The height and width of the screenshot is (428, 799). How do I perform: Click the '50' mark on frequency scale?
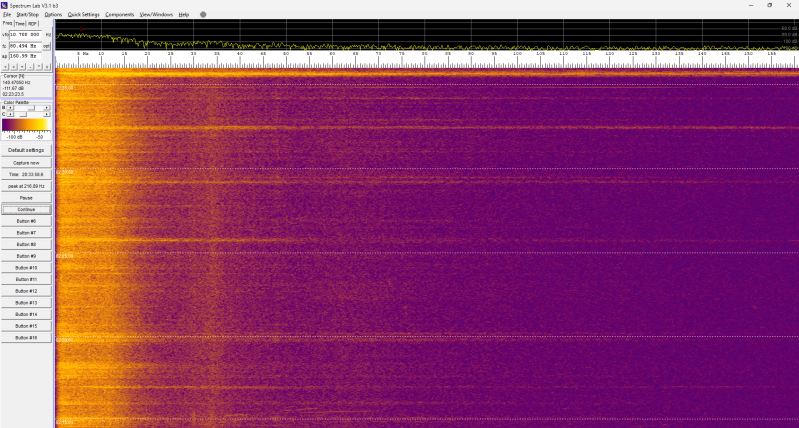coord(286,54)
